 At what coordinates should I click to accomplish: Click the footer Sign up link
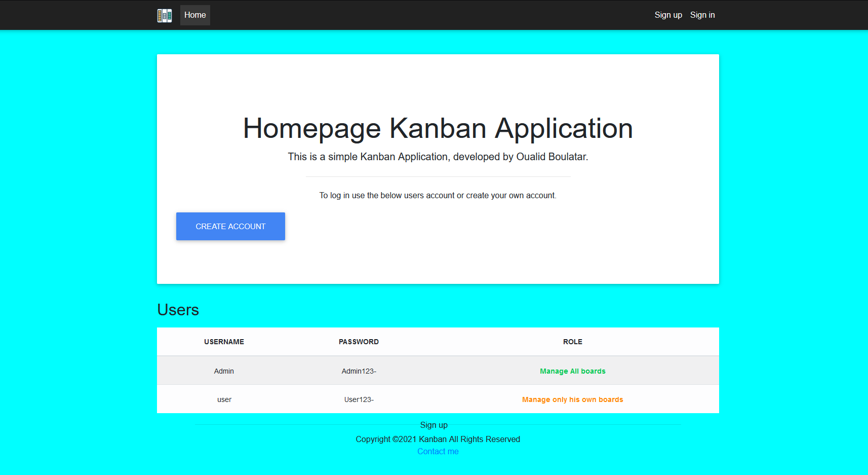coord(434,425)
